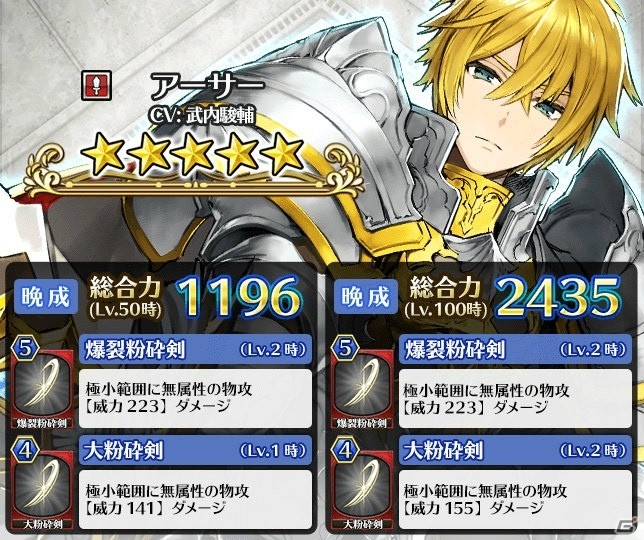Screen dimensions: 644x540
Task: Click the fifth gold rarity star
Action: (x=282, y=153)
